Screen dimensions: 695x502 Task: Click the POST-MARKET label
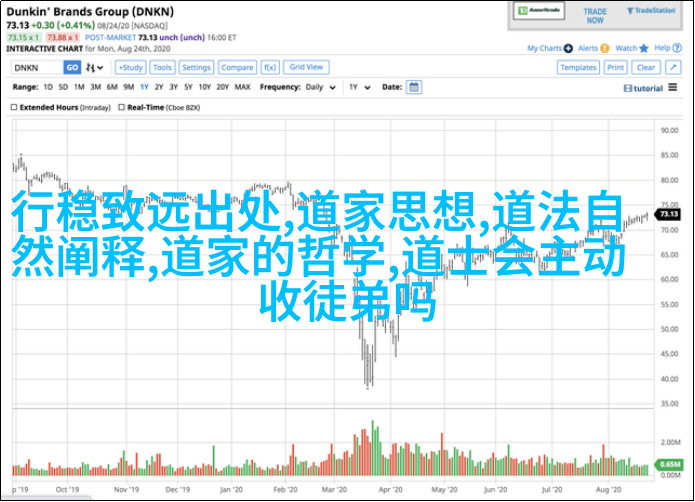[110, 38]
